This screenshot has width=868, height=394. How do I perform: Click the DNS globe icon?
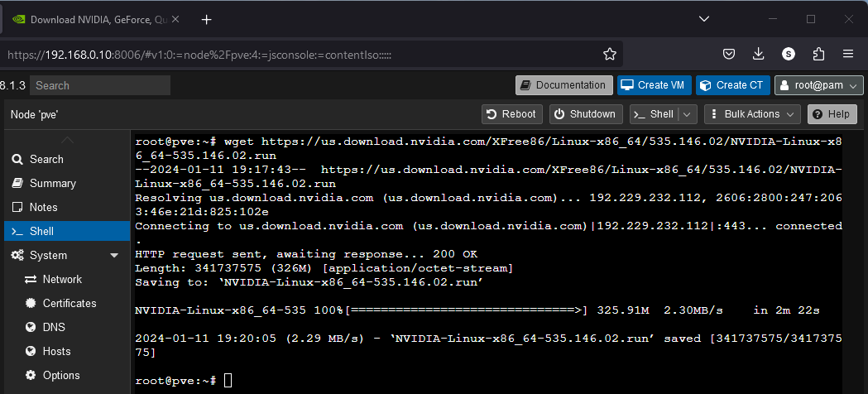pos(31,327)
